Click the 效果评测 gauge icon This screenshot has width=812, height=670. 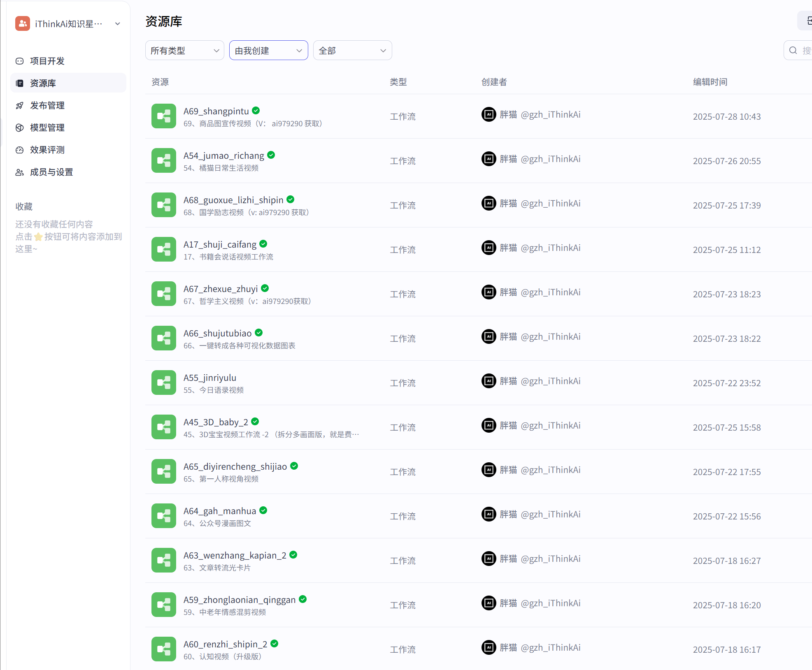point(19,150)
